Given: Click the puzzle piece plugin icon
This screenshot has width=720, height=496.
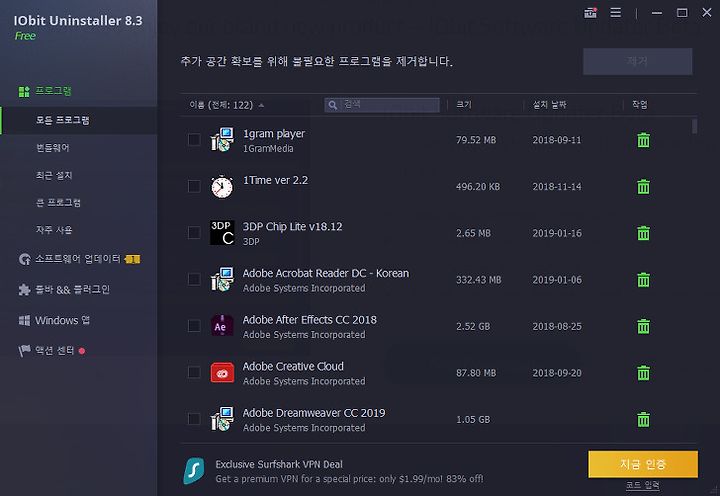Looking at the screenshot, I should coord(24,290).
